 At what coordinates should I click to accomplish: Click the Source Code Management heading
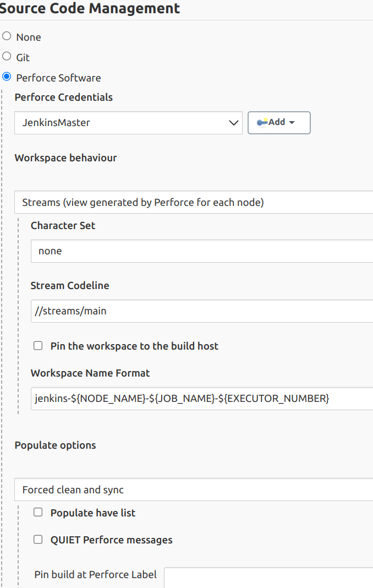(x=90, y=8)
